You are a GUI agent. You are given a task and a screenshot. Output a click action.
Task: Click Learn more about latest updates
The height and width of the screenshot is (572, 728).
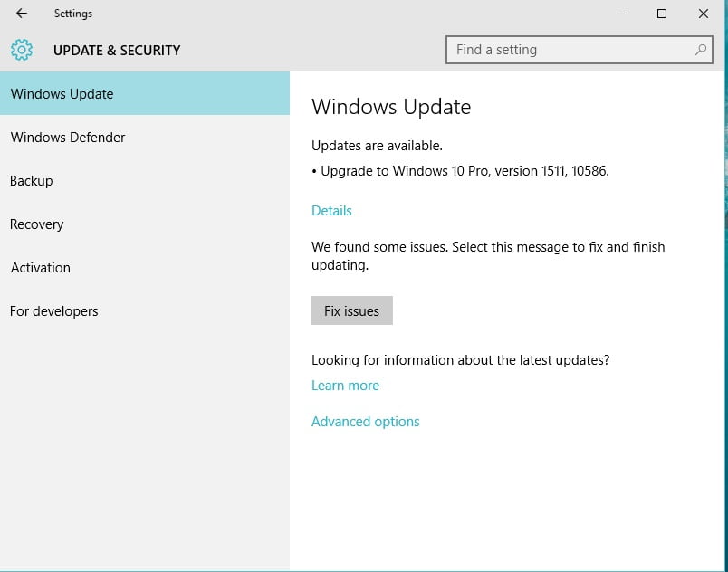point(345,385)
